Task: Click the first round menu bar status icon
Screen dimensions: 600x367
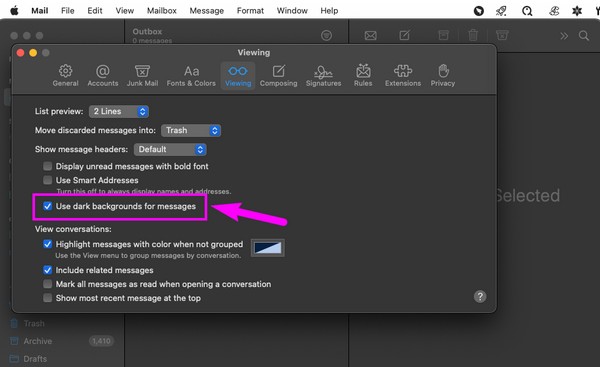Action: 479,11
